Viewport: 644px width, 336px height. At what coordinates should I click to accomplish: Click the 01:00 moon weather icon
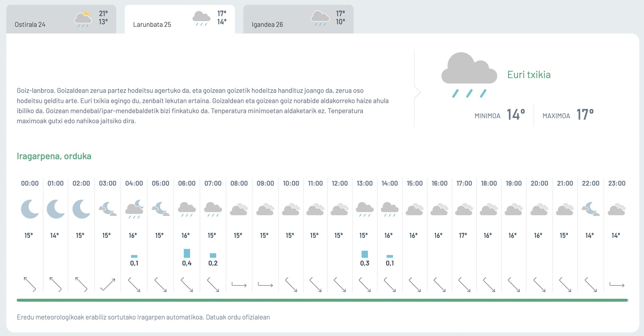[56, 209]
